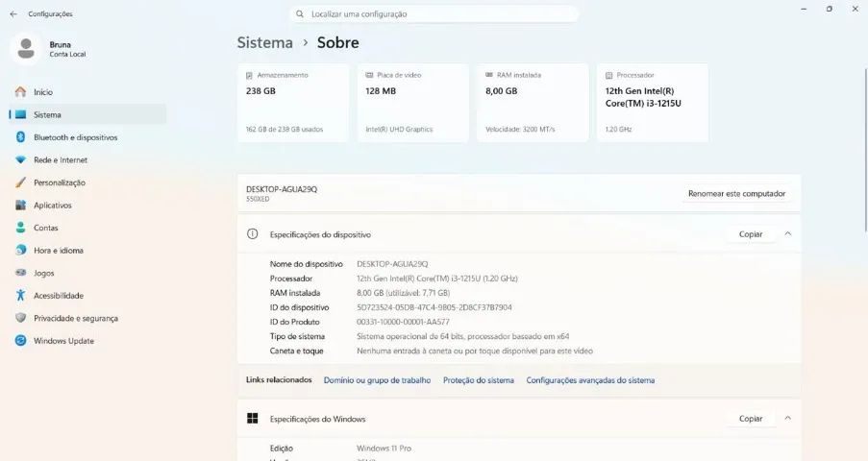
Task: Click the ID do dispositivo value
Action: tap(434, 307)
